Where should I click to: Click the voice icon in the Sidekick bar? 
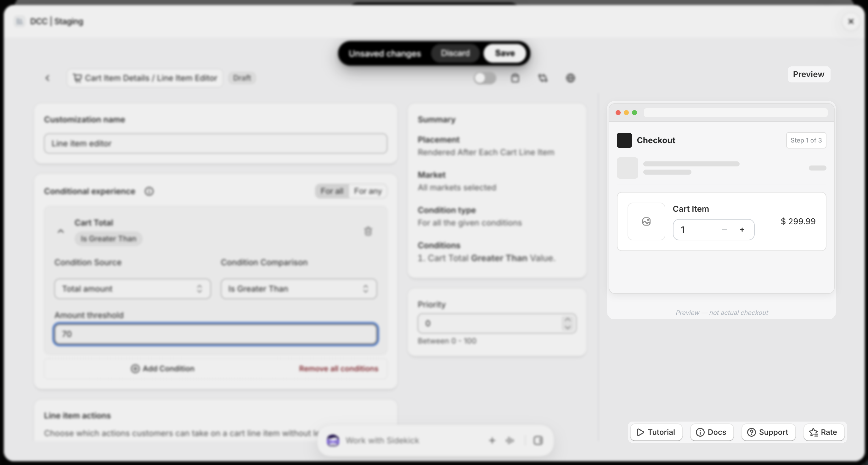510,440
